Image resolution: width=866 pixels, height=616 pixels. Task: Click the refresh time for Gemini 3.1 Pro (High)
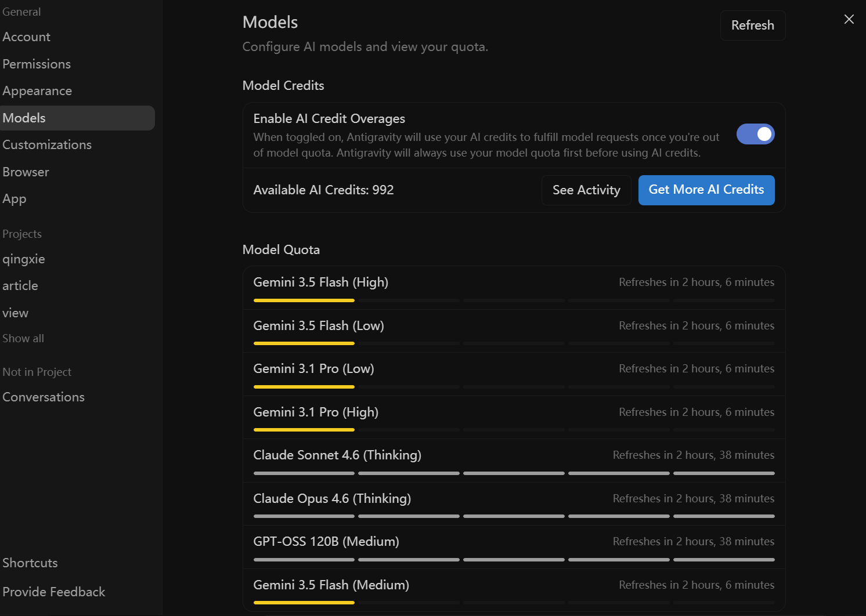coord(697,412)
